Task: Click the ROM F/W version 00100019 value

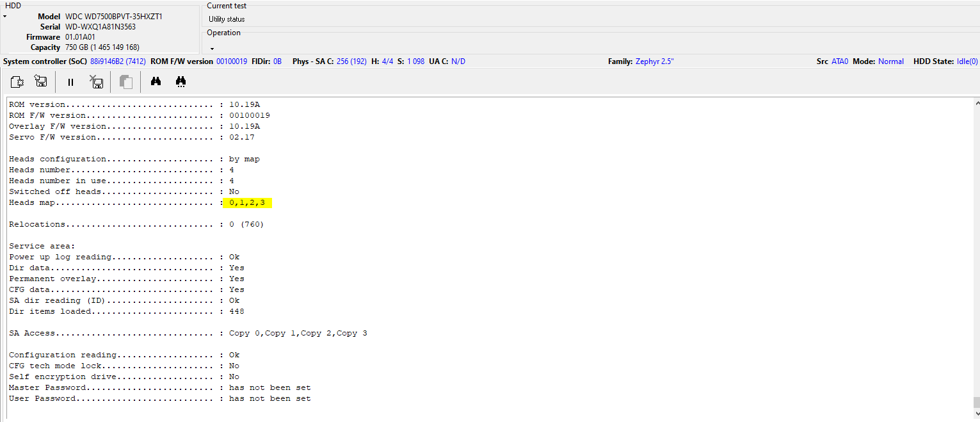Action: pyautogui.click(x=232, y=61)
